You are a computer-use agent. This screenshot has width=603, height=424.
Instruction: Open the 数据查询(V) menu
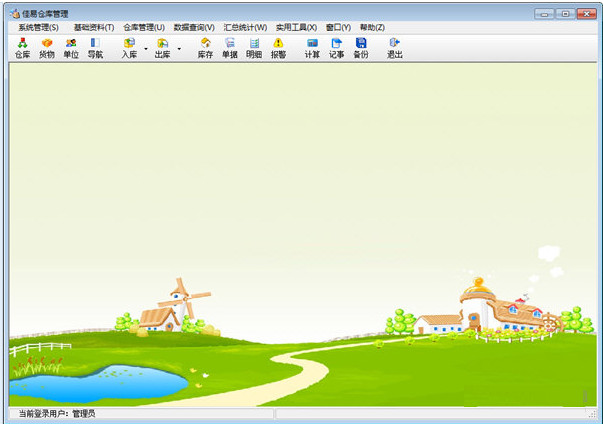pyautogui.click(x=194, y=27)
